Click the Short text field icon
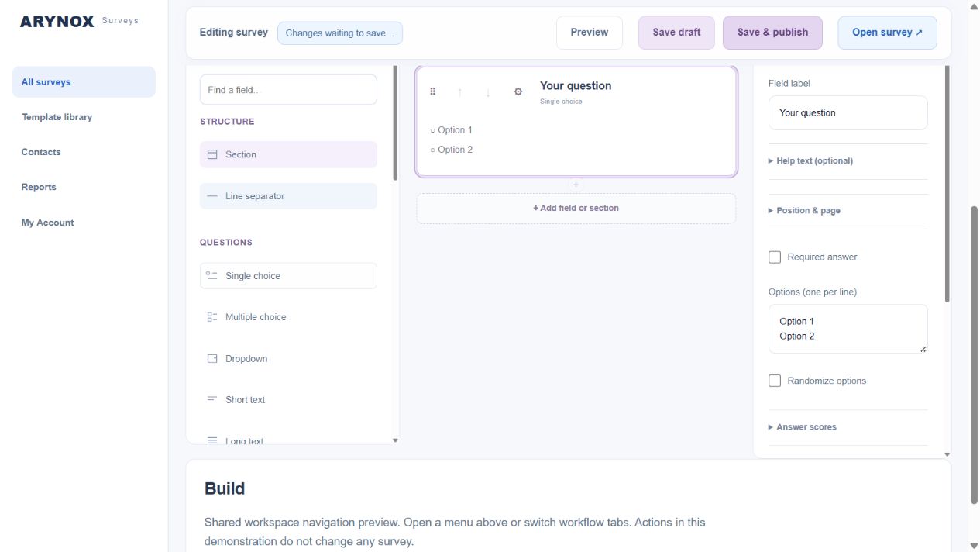 point(212,399)
